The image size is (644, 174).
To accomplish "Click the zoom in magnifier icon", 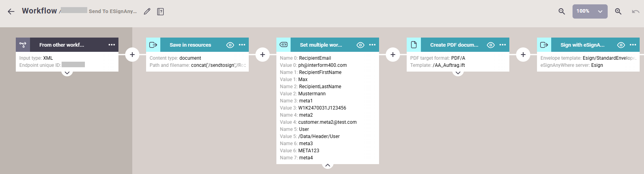I will (618, 11).
